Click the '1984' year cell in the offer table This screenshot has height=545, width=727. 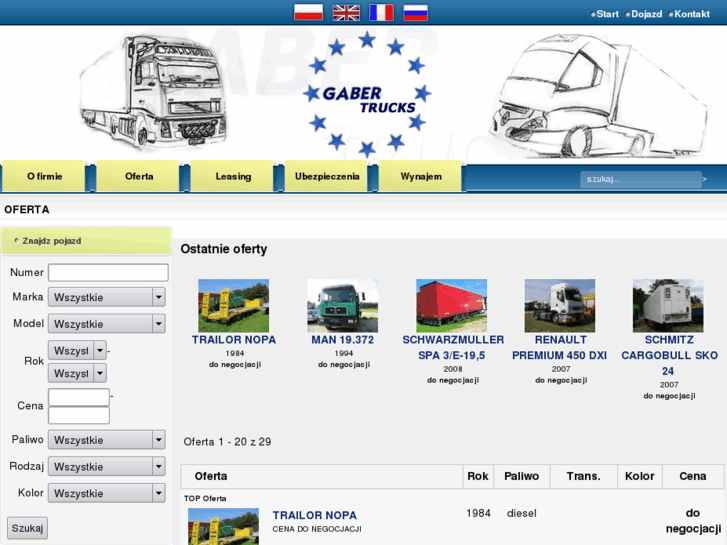tap(478, 513)
